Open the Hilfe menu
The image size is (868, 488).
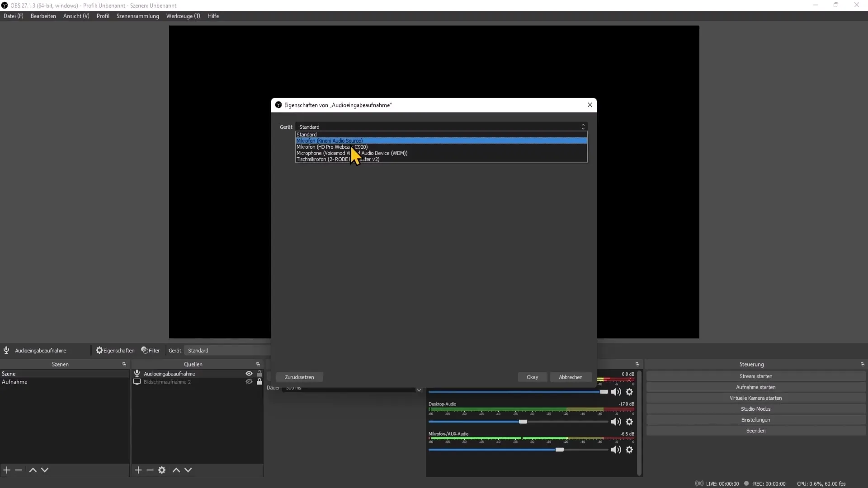click(x=213, y=16)
